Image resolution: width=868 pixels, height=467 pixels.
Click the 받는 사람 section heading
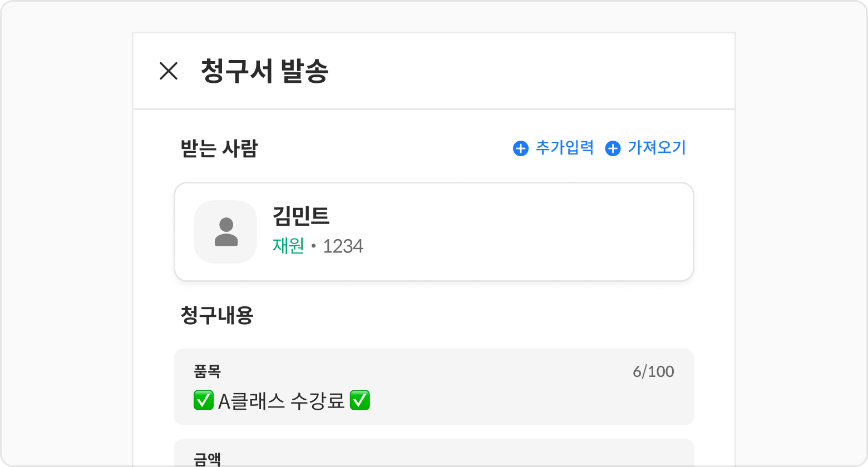click(x=219, y=149)
